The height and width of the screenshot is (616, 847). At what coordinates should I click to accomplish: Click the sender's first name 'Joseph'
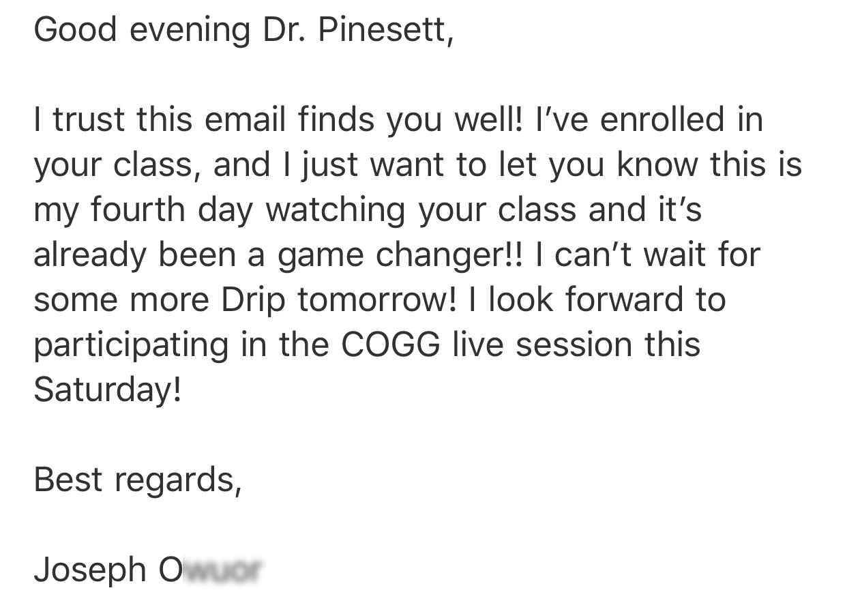90,571
